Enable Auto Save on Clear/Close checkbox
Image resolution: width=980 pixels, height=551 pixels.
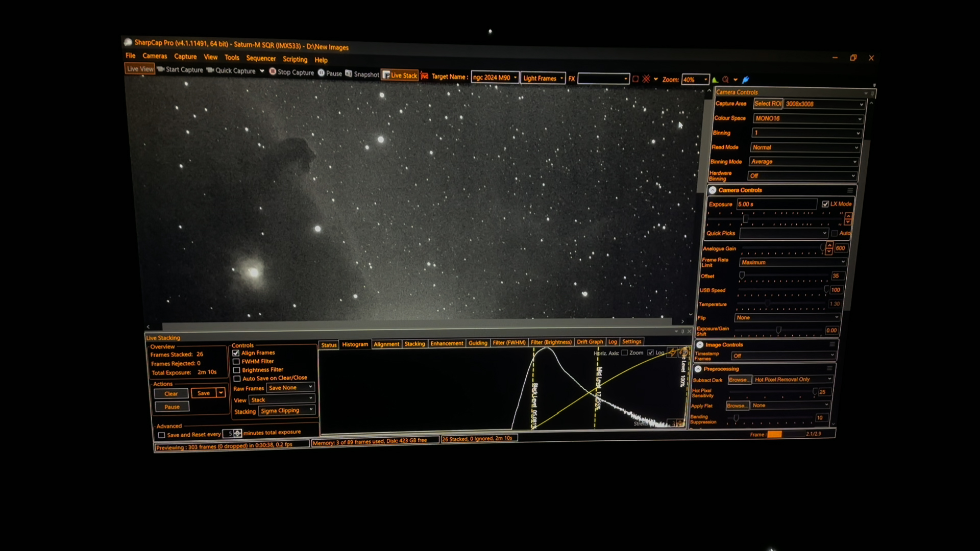[237, 379]
